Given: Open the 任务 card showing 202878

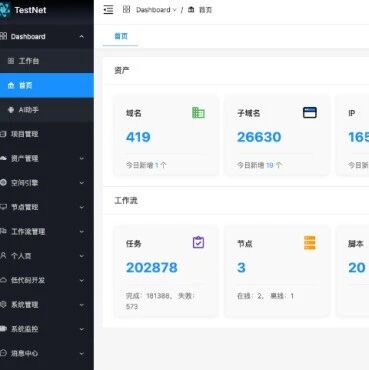Looking at the screenshot, I should point(166,271).
